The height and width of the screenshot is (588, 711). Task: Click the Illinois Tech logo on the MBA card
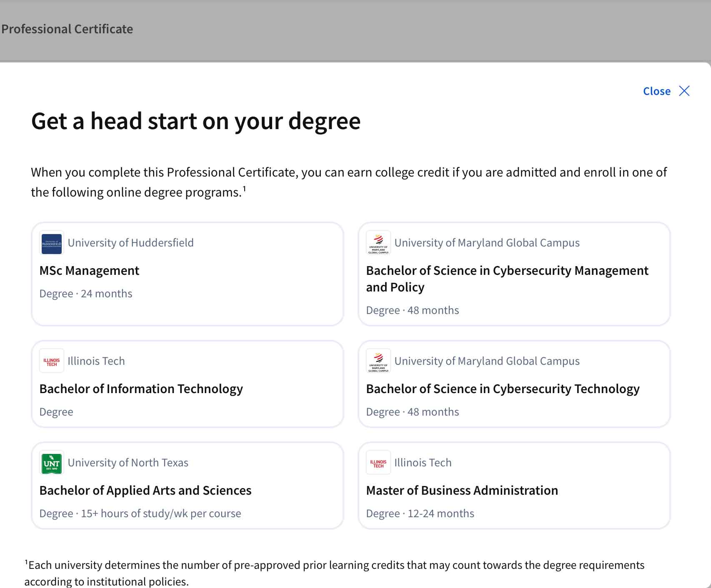[378, 463]
